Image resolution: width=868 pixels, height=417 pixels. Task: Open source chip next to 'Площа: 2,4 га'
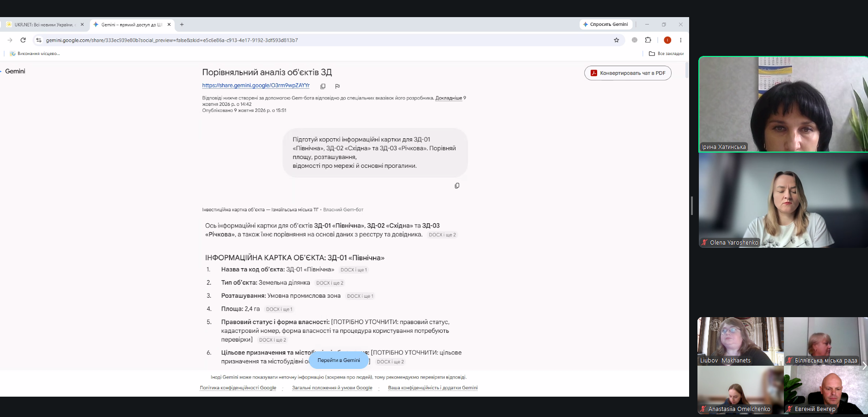[x=279, y=309]
